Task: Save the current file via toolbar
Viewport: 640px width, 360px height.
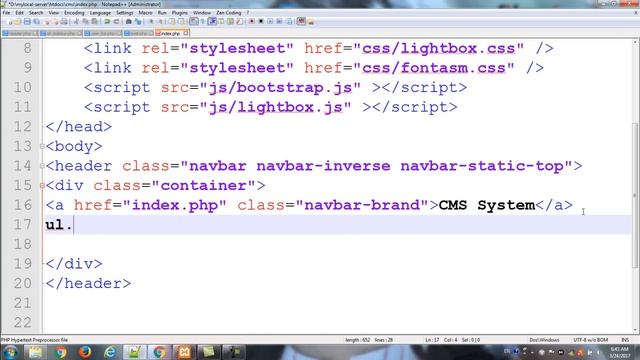Action: click(x=27, y=21)
